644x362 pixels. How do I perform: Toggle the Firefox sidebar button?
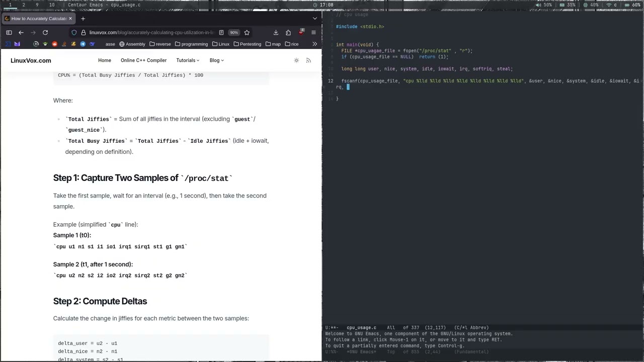(9, 33)
